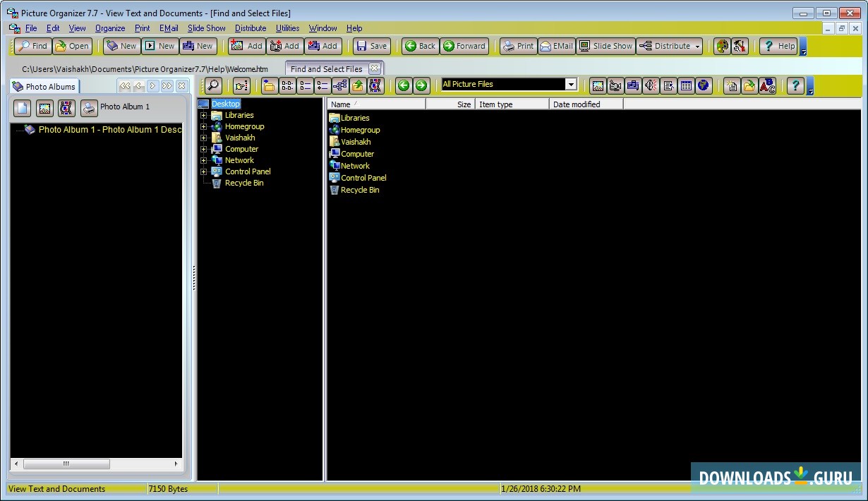The image size is (868, 501).
Task: Filter by video camera icon
Action: tap(615, 85)
